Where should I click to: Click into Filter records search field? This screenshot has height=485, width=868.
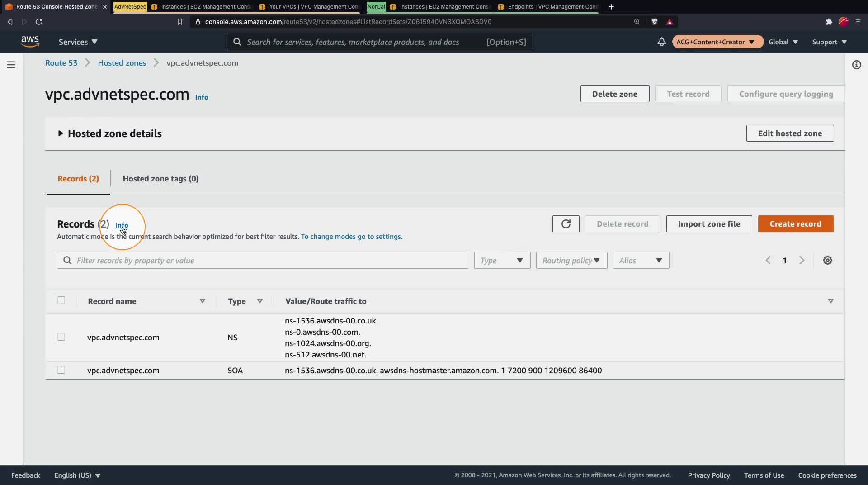(x=262, y=260)
